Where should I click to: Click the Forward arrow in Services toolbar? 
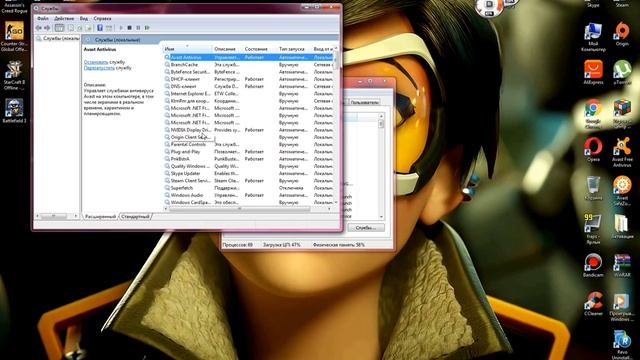(x=47, y=28)
